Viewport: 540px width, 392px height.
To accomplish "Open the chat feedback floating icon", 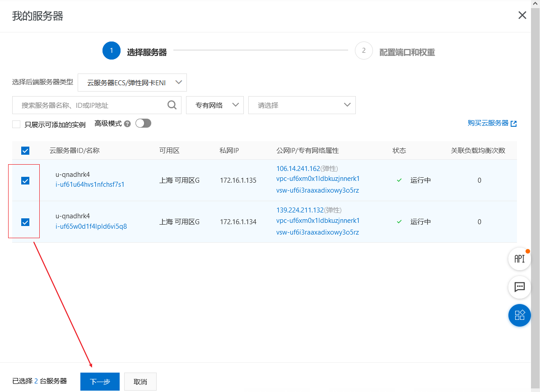I will pyautogui.click(x=519, y=287).
